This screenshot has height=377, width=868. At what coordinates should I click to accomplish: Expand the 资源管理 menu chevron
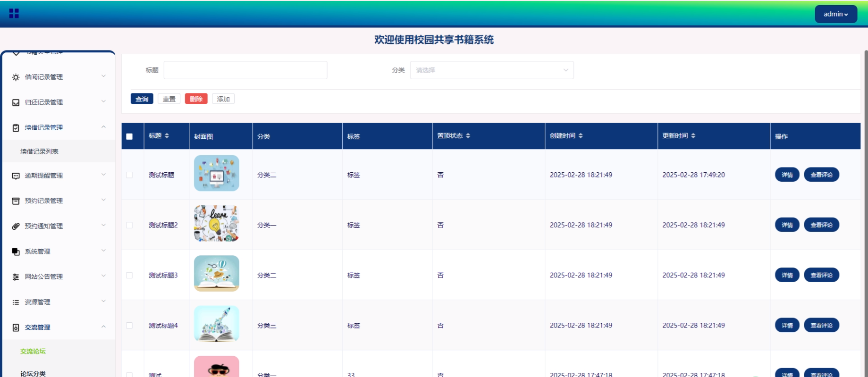click(103, 302)
